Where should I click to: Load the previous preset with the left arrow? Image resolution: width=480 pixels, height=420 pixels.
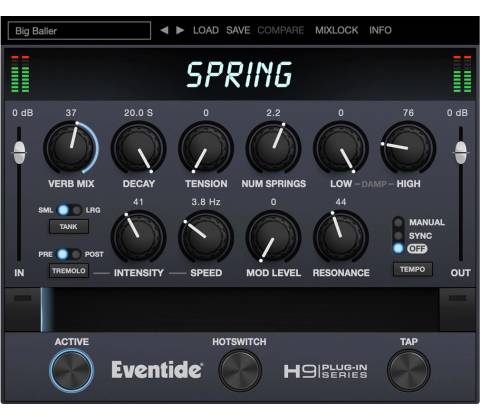[164, 30]
